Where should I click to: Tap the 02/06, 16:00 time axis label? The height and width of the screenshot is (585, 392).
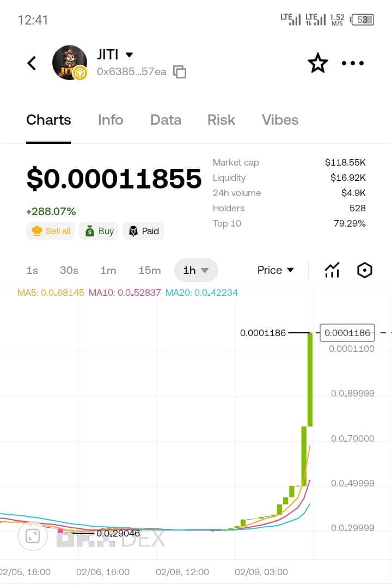pyautogui.click(x=103, y=572)
